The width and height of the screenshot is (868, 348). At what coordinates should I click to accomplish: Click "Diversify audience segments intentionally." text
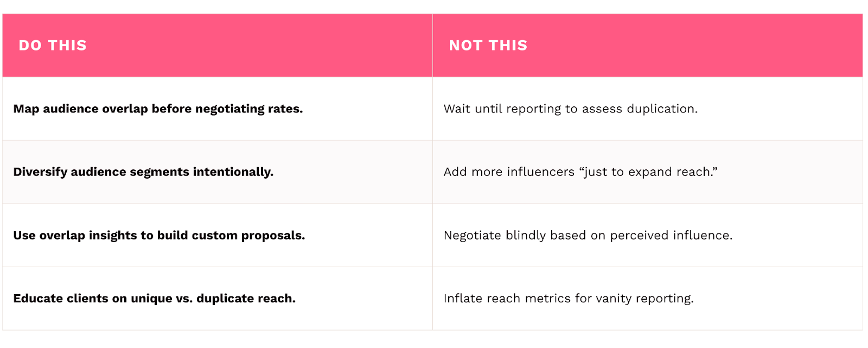[143, 172]
